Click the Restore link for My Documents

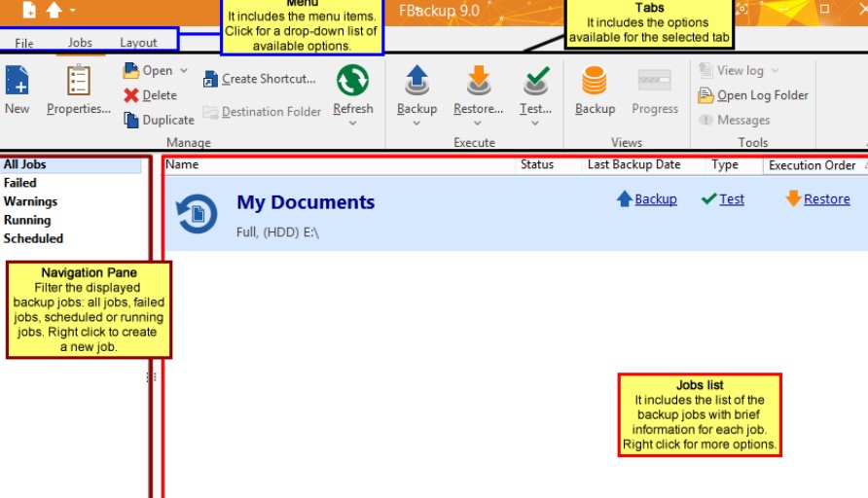coord(826,199)
